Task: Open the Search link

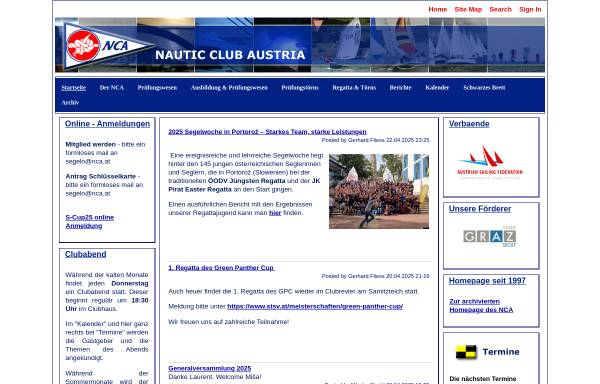Action: [500, 9]
